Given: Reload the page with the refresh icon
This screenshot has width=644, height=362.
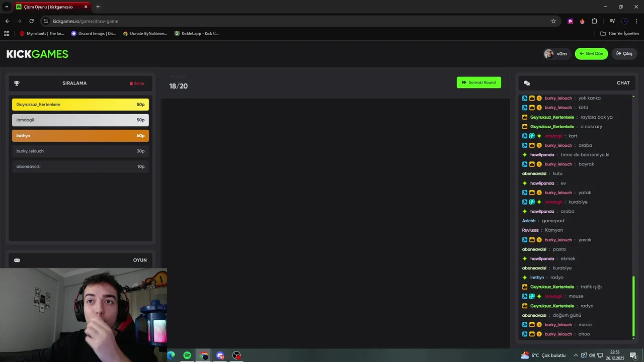Looking at the screenshot, I should coord(32,21).
